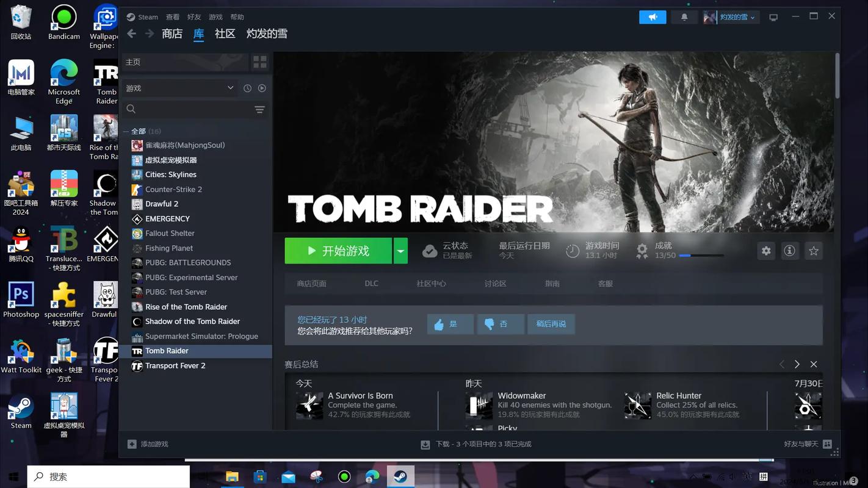Select Shadow of the Tomb Raider in library
868x488 pixels.
click(x=192, y=321)
